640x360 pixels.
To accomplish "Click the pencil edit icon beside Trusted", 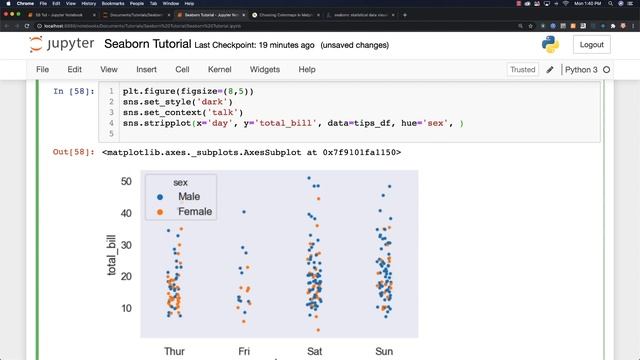I will pos(550,70).
